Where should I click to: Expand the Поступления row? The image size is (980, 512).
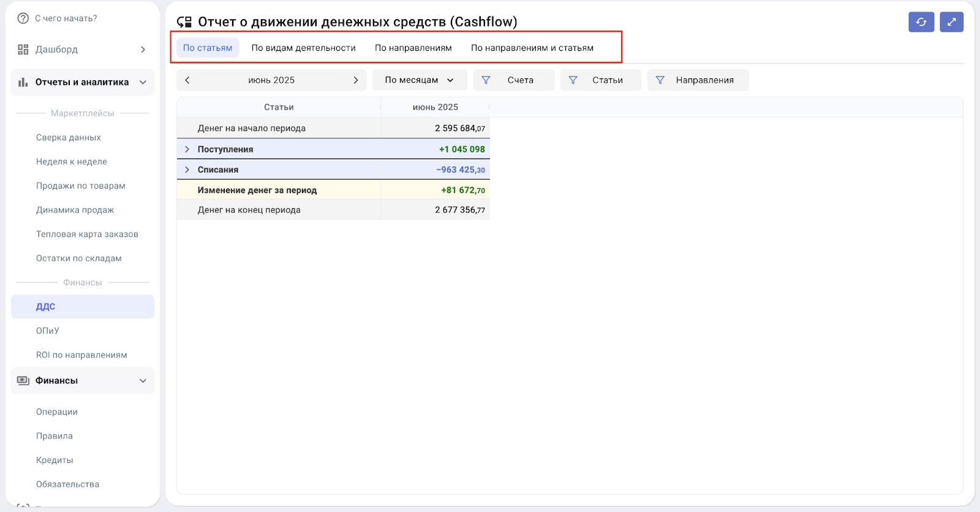[x=187, y=149]
